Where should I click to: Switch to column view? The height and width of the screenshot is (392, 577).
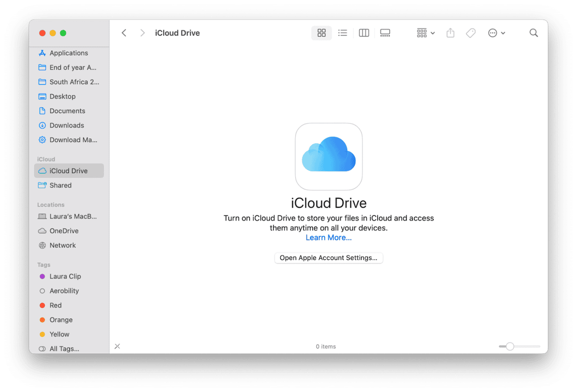click(x=364, y=33)
